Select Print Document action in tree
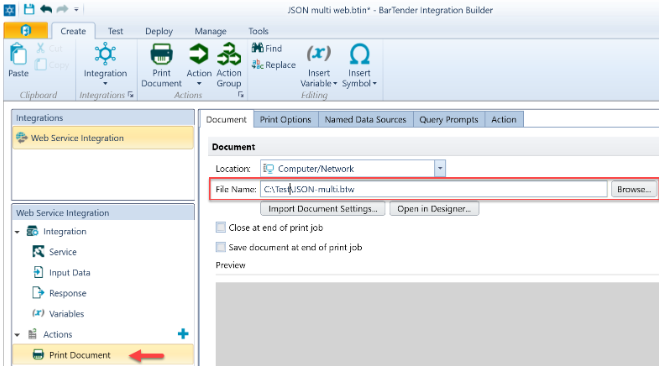659x366 pixels. tap(103, 355)
